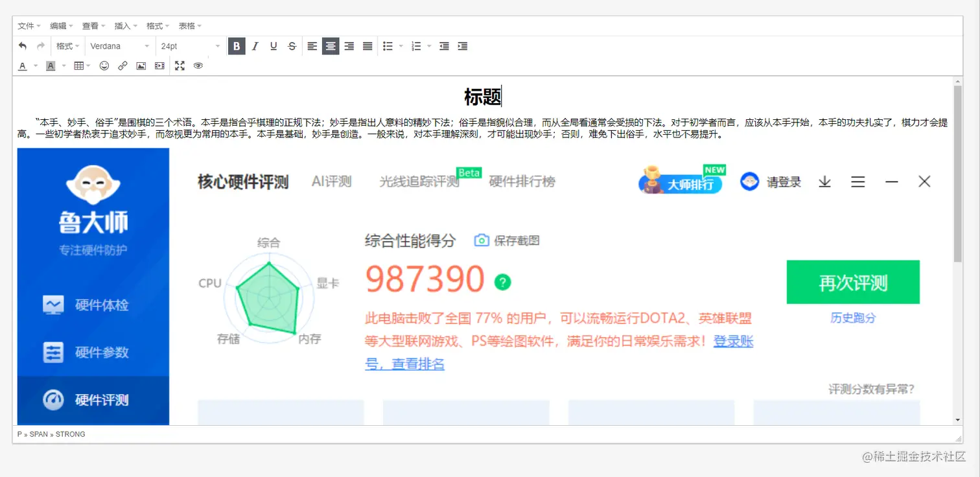Screen dimensions: 980x477
Task: Select the SPAN element in the path bar
Action: [39, 434]
